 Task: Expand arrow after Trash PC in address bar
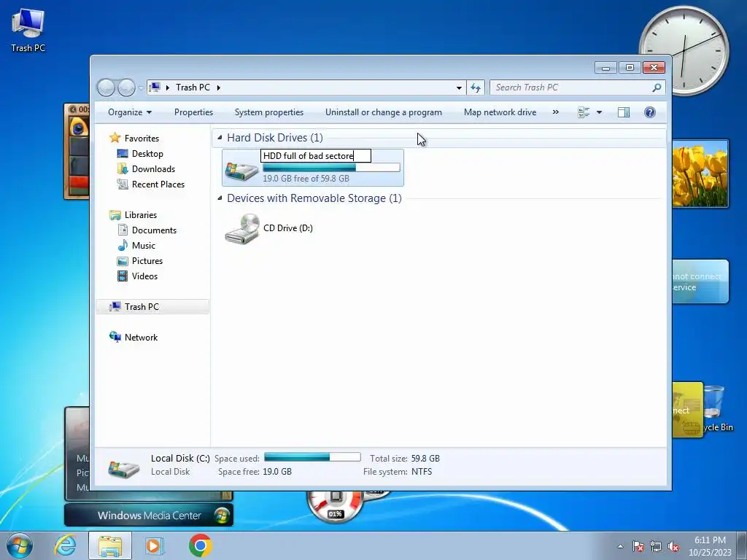coord(219,87)
